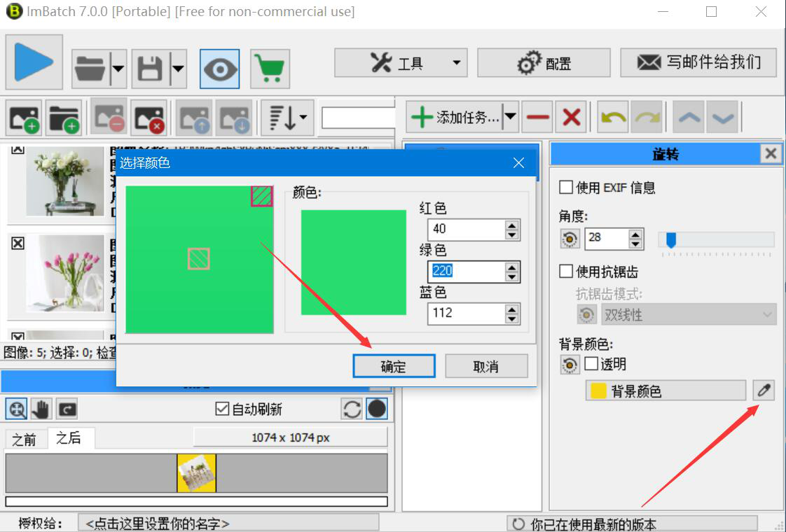Click the angle slider handle
Viewport: 786px width, 532px height.
coord(670,239)
